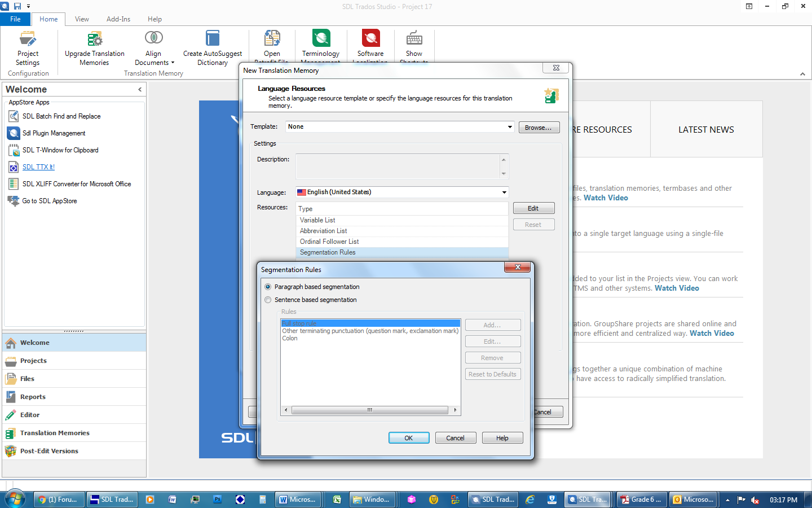812x508 pixels.
Task: Open the Projects view
Action: [x=74, y=361]
